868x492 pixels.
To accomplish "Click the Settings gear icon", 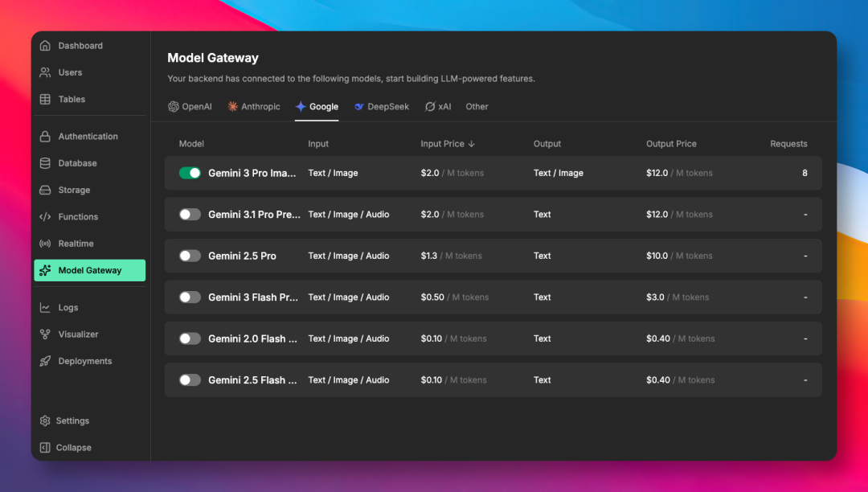I will 45,420.
